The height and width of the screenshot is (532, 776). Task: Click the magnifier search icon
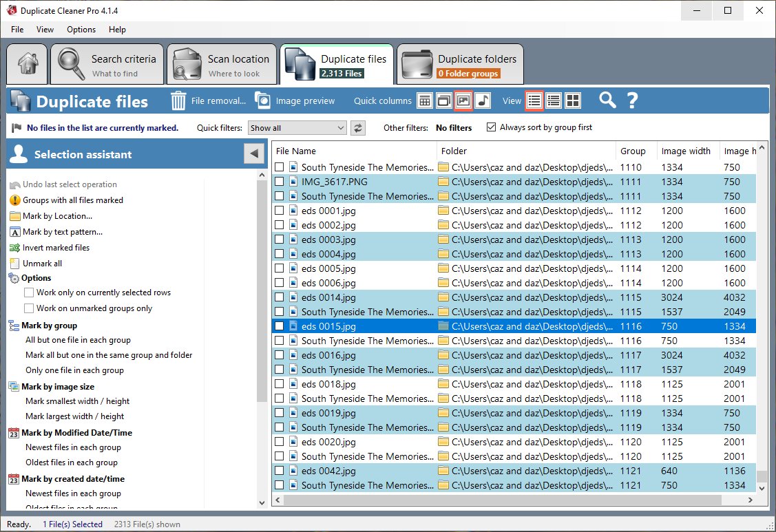point(607,101)
